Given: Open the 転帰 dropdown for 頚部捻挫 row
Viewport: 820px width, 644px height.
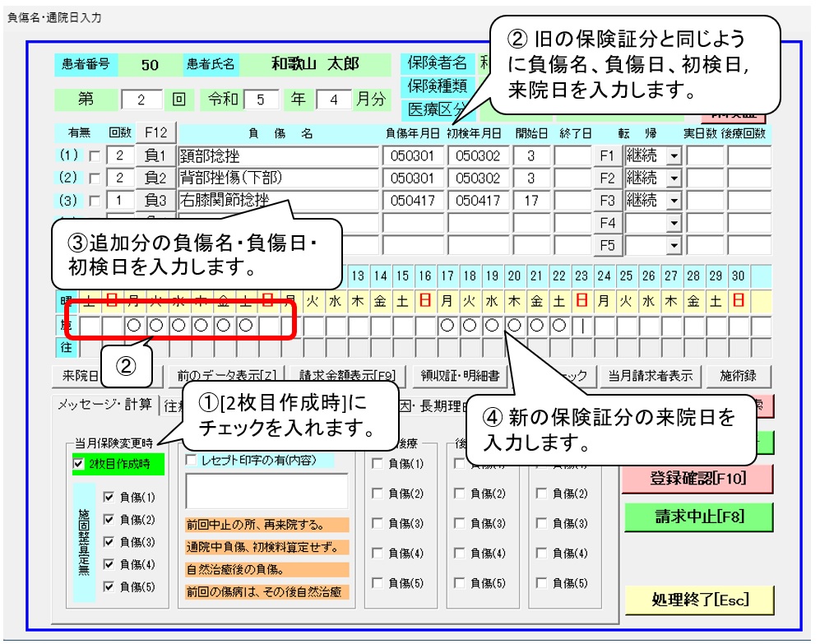Looking at the screenshot, I should [x=674, y=155].
